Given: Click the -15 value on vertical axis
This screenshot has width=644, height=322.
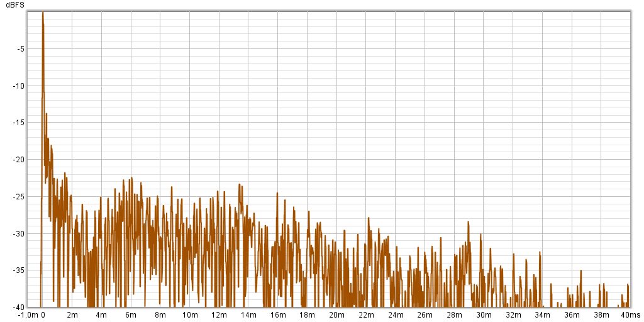Looking at the screenshot, I should pos(19,123).
